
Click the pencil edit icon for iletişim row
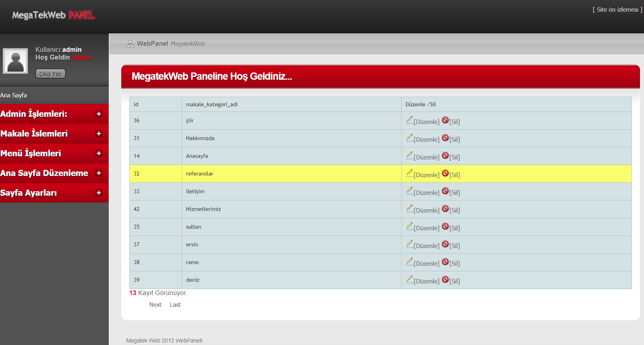[x=409, y=191]
